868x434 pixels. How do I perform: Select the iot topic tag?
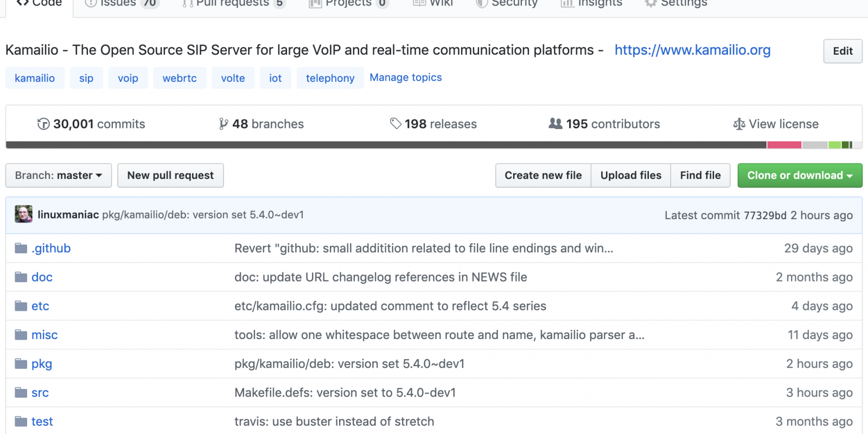[x=276, y=78]
